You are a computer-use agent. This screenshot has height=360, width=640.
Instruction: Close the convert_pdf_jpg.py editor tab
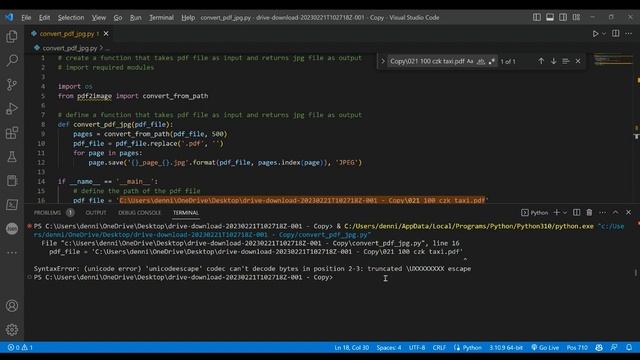pyautogui.click(x=106, y=33)
